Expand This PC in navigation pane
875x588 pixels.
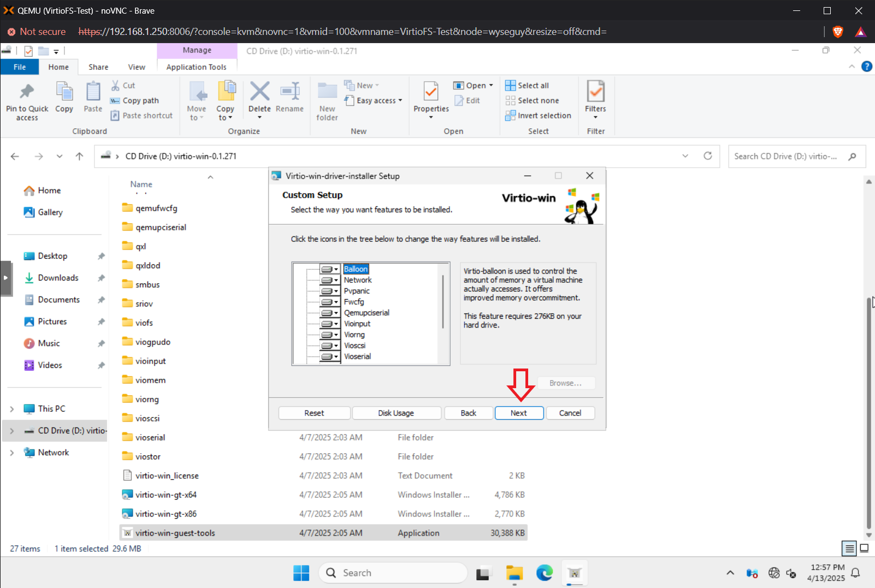tap(12, 409)
